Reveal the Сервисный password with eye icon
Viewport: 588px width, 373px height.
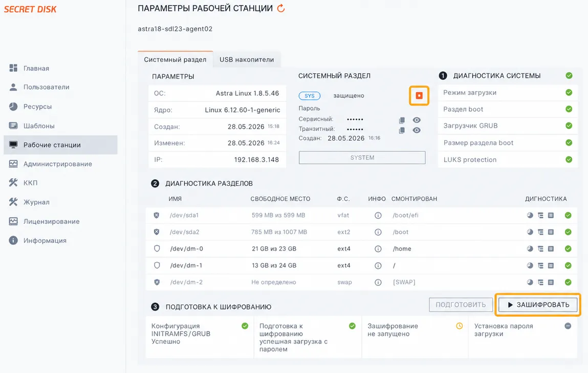(x=417, y=120)
